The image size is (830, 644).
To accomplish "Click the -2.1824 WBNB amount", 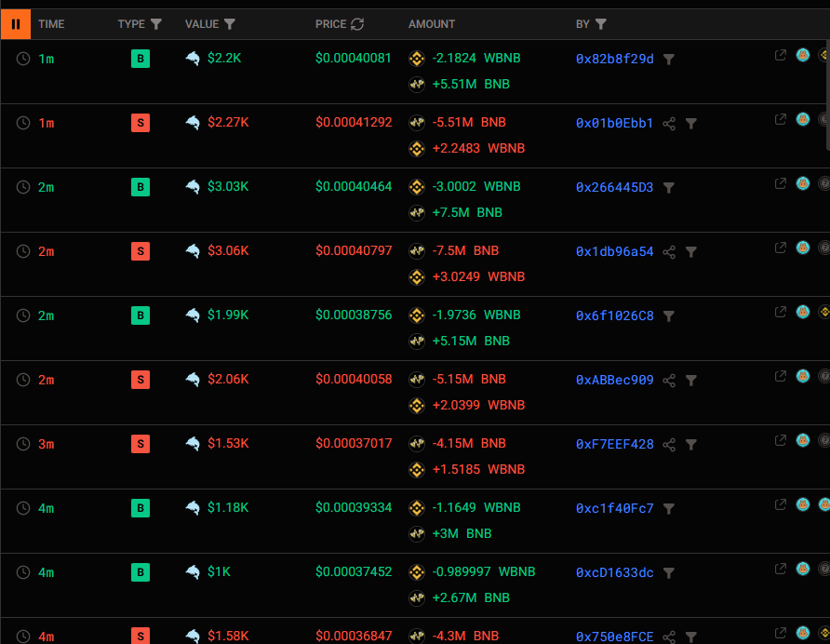I will (x=476, y=58).
